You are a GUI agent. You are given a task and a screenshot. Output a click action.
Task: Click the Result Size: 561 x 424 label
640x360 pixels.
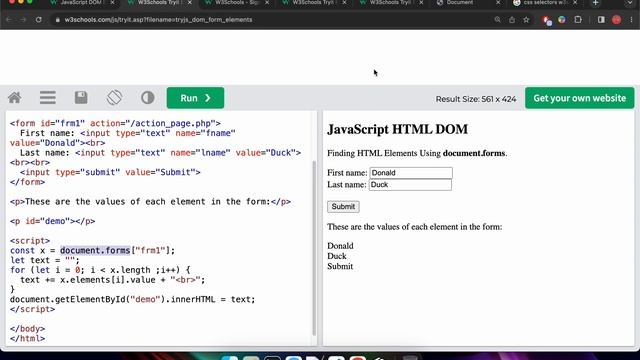476,99
